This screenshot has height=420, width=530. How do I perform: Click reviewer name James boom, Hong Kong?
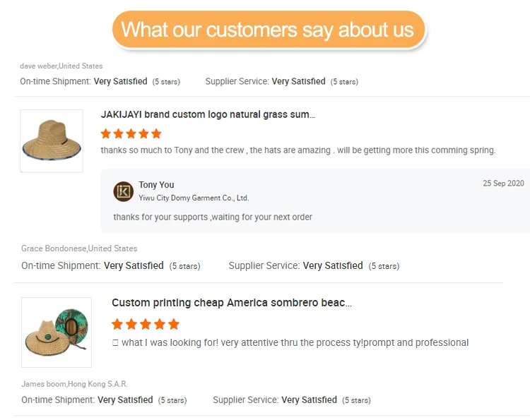[x=74, y=384]
